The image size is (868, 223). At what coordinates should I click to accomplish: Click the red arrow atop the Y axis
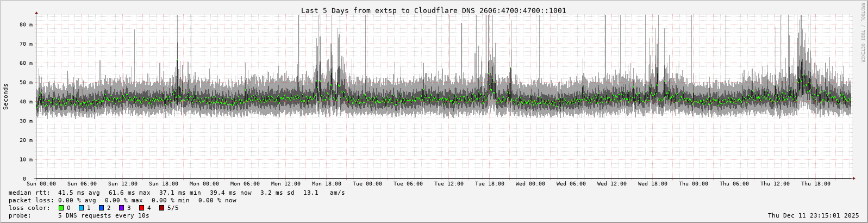[36, 13]
